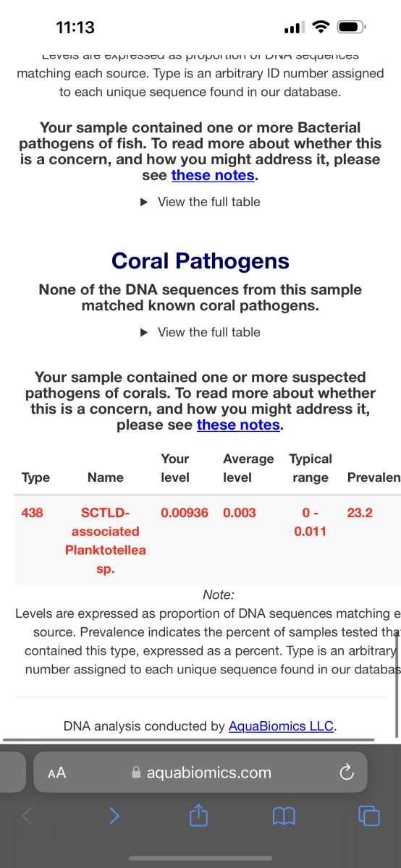Screen dimensions: 401x868
Task: Tap the Safari forward arrow
Action: (x=114, y=816)
